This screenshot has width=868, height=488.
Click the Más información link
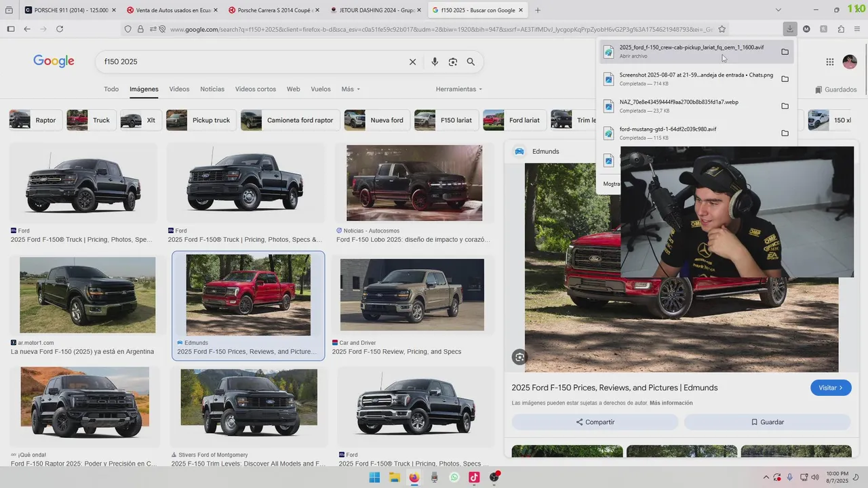click(671, 403)
